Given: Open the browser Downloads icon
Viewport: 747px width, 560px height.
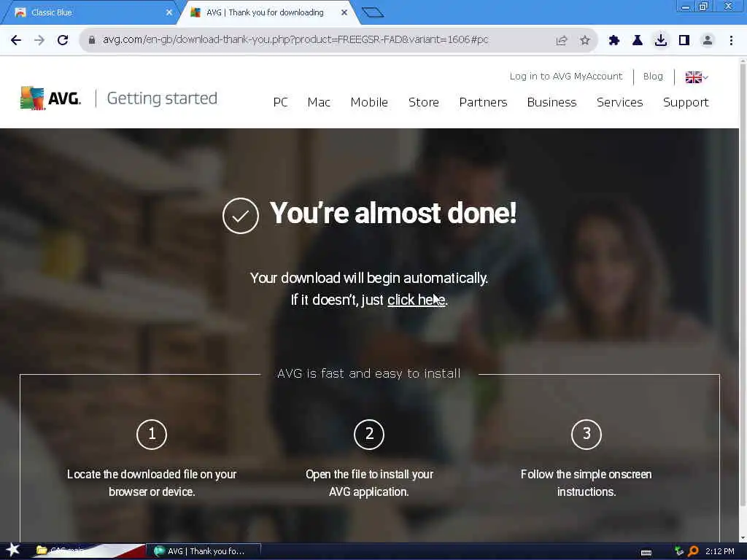Looking at the screenshot, I should 661,41.
